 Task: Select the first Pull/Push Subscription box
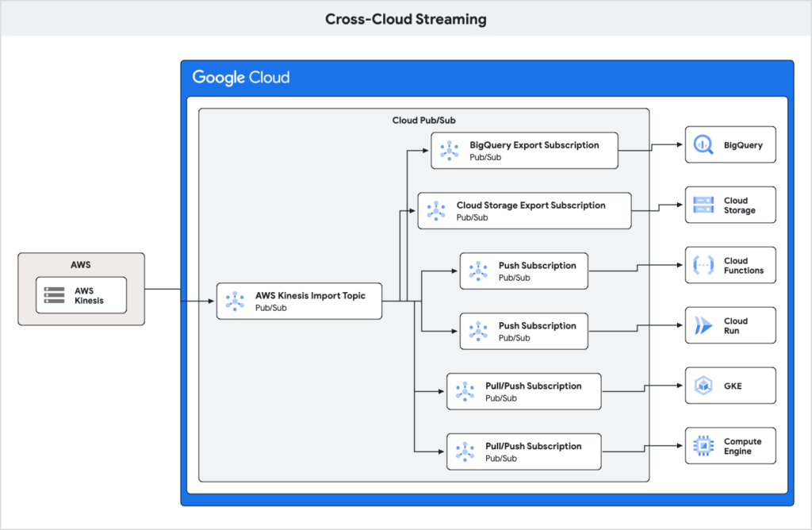click(x=523, y=391)
